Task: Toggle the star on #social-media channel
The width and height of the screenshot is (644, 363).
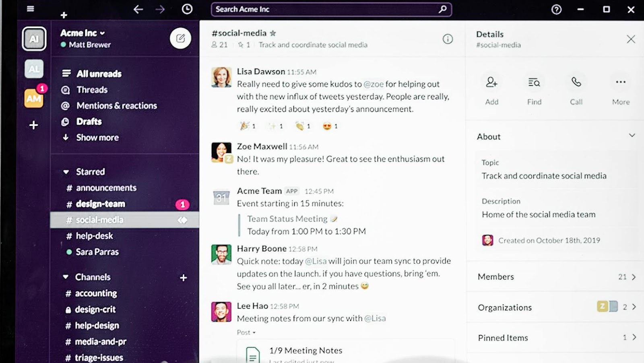Action: pyautogui.click(x=272, y=33)
